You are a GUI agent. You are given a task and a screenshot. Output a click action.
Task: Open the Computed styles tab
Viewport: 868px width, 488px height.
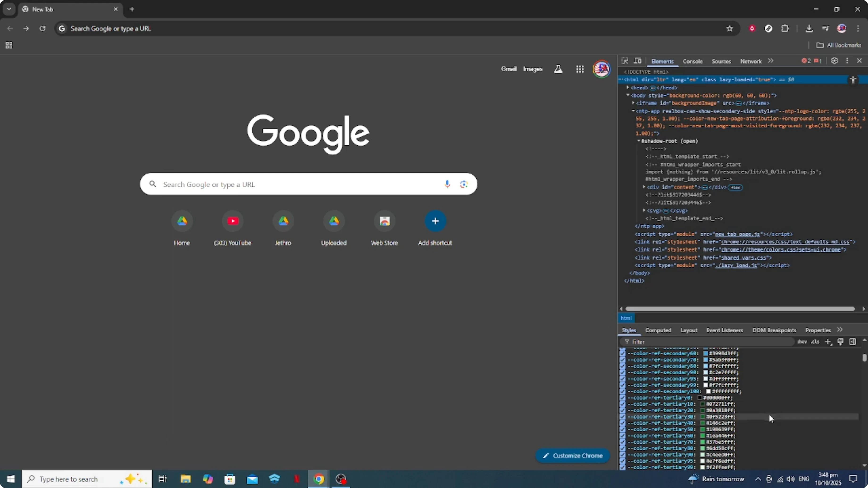pyautogui.click(x=658, y=330)
